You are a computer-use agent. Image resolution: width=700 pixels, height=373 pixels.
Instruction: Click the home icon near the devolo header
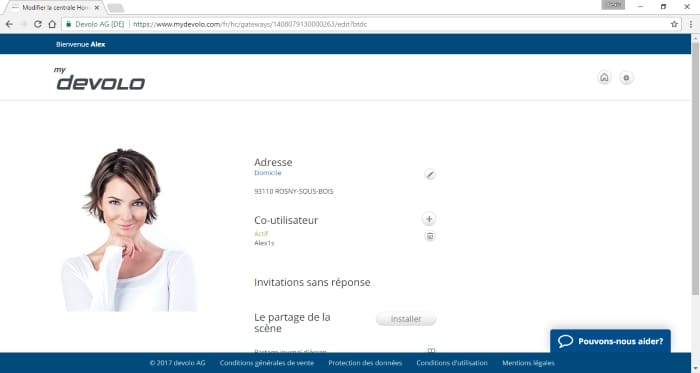pyautogui.click(x=604, y=78)
